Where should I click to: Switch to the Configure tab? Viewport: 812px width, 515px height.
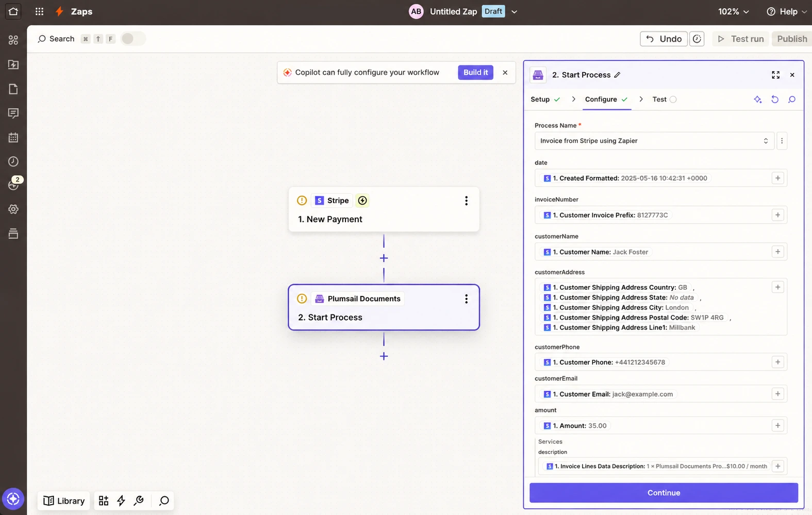pos(606,99)
